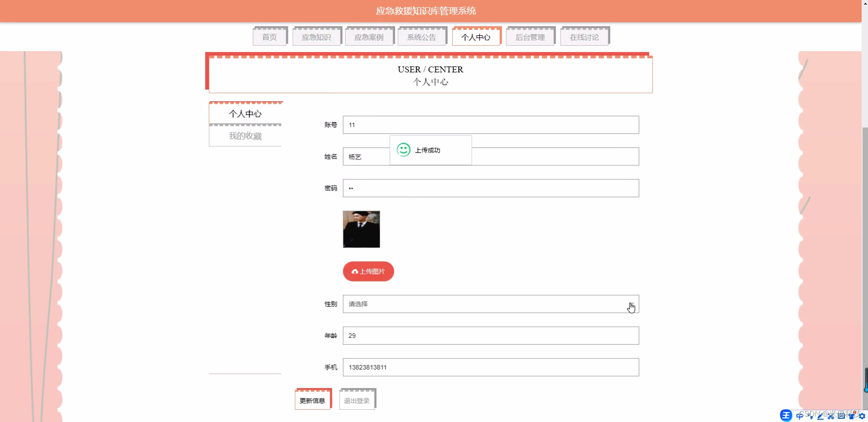Click the 上传图片 upload button

tap(368, 272)
